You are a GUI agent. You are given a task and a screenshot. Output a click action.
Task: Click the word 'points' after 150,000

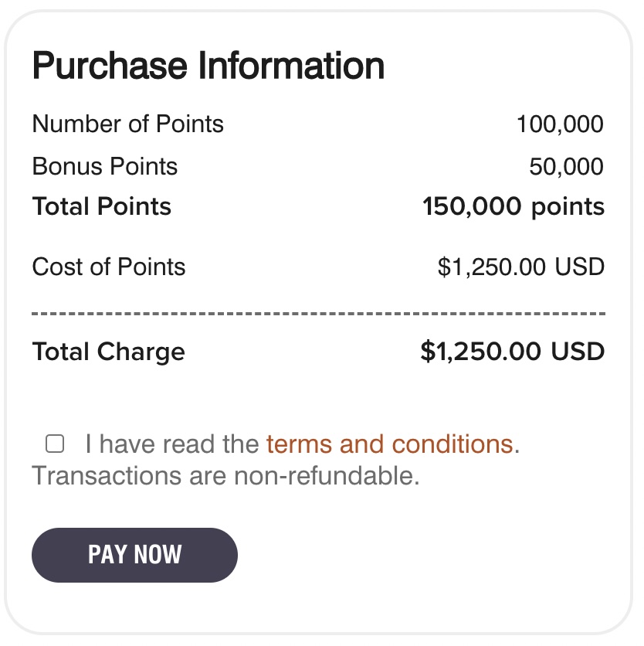(569, 207)
